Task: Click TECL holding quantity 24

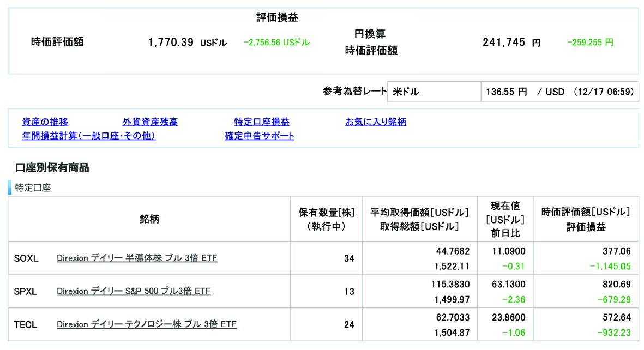Action: click(x=349, y=324)
